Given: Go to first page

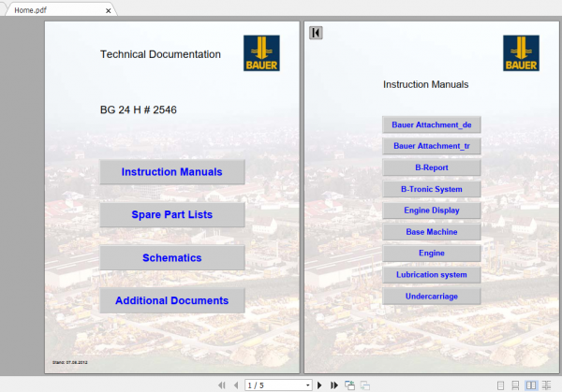Looking at the screenshot, I should 222,385.
